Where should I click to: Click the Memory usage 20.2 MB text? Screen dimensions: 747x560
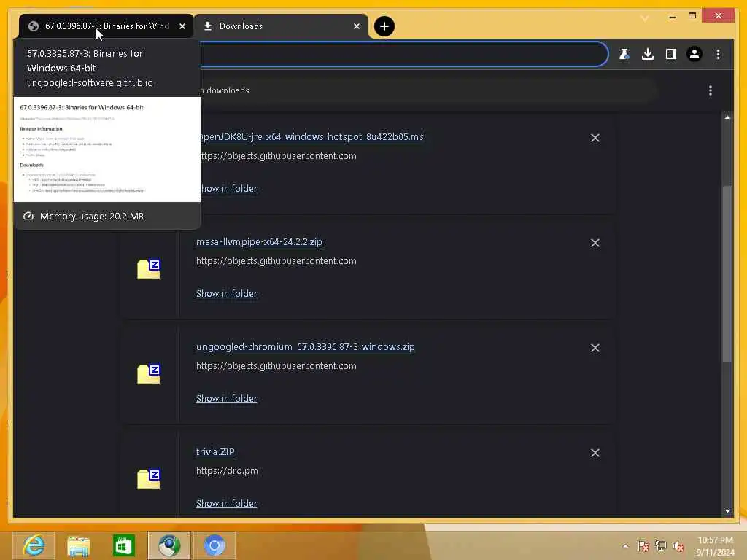(91, 216)
